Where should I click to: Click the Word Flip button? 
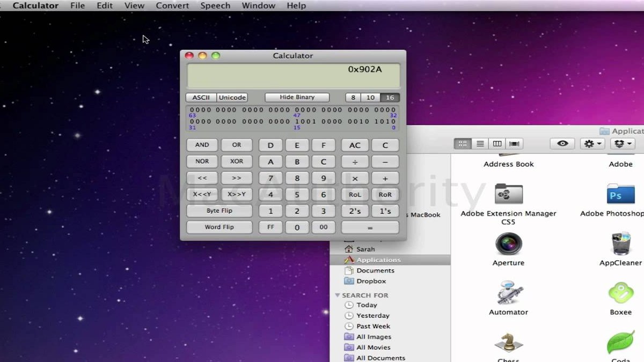(219, 227)
